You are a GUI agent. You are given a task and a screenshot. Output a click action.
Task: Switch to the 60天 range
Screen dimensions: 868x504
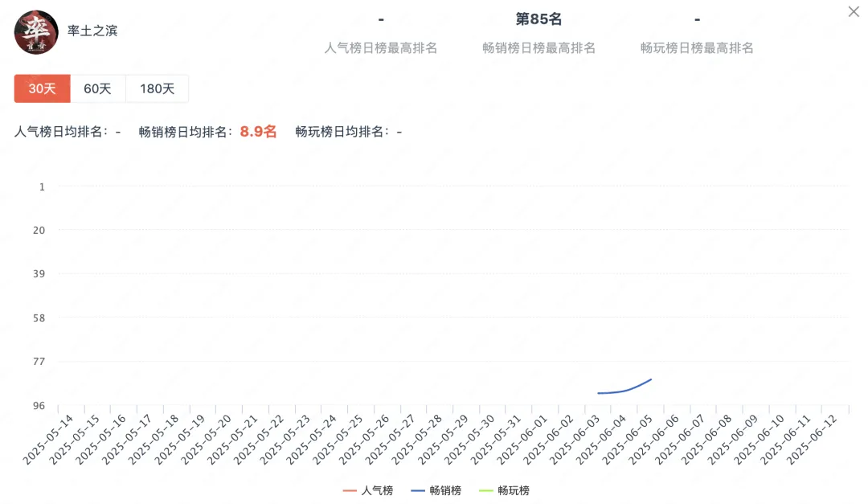coord(98,88)
